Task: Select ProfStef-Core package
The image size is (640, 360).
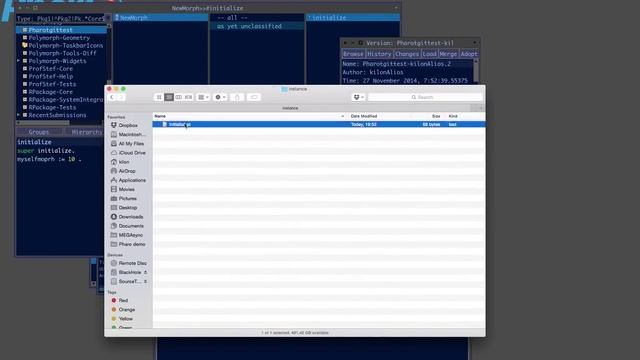Action: pyautogui.click(x=50, y=69)
